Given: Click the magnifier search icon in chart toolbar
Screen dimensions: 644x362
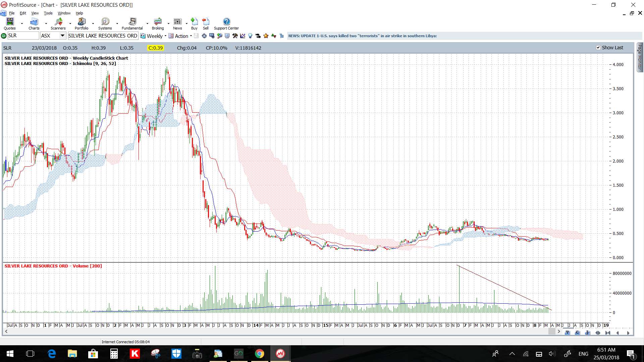Looking at the screenshot, I should 219,36.
